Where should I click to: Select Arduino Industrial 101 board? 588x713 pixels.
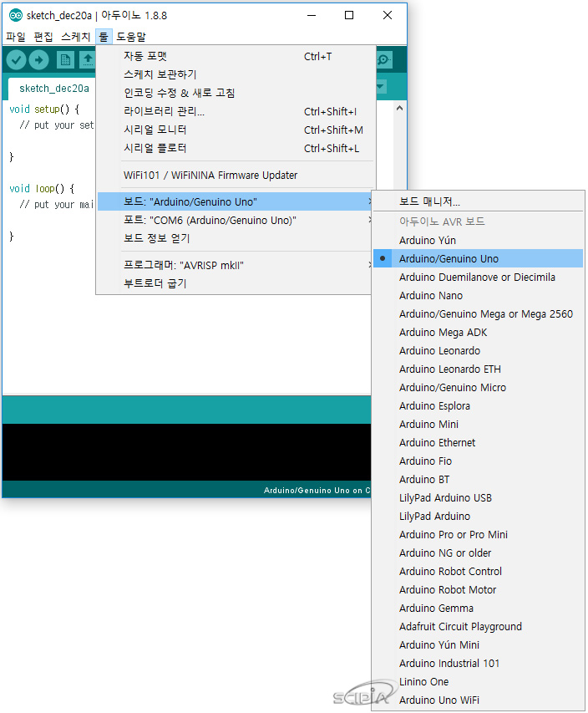[x=478, y=664]
